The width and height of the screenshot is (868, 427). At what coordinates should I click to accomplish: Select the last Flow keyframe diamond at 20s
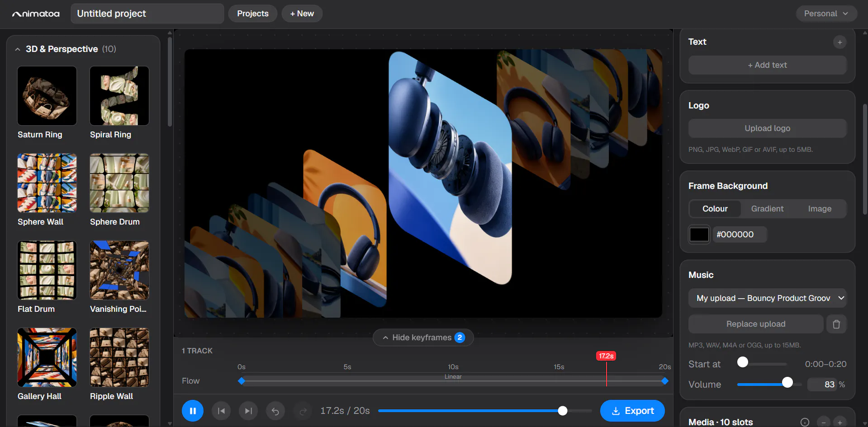coord(665,381)
